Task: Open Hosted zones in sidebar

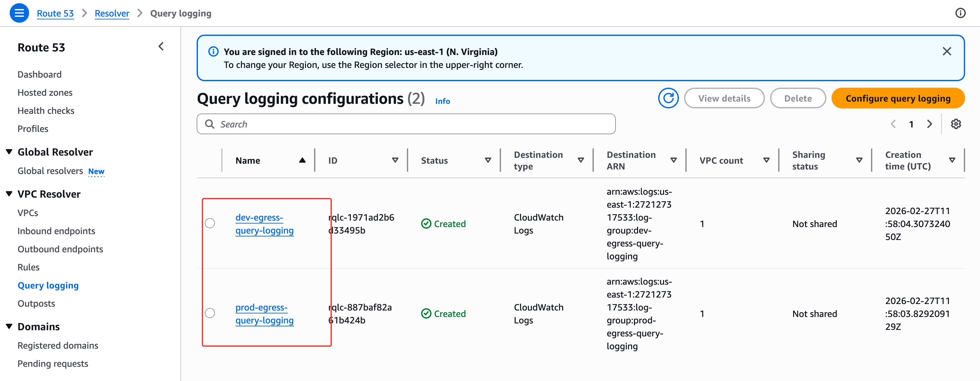Action: click(45, 93)
